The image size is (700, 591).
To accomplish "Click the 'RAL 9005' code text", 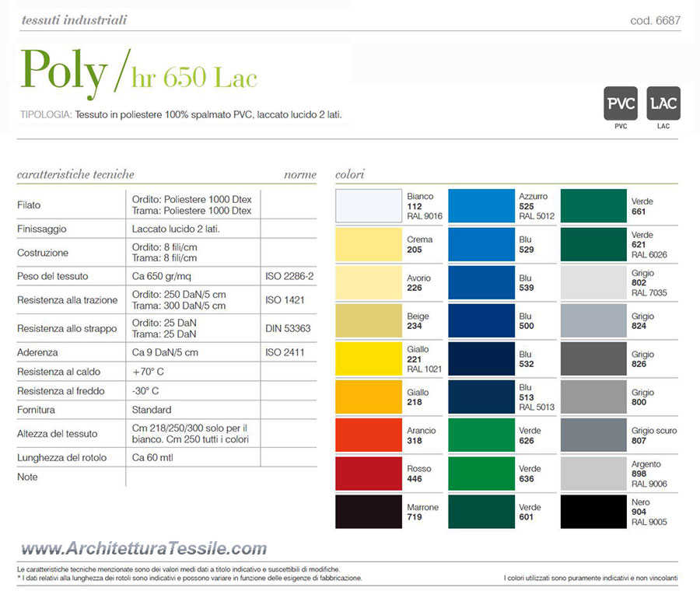I will (649, 522).
